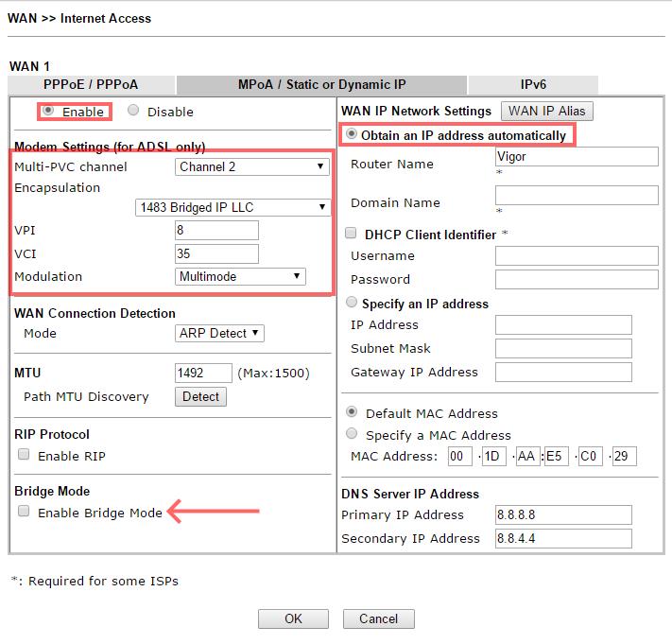672x644 pixels.
Task: Enable the Bridge Mode checkbox
Action: (x=25, y=513)
